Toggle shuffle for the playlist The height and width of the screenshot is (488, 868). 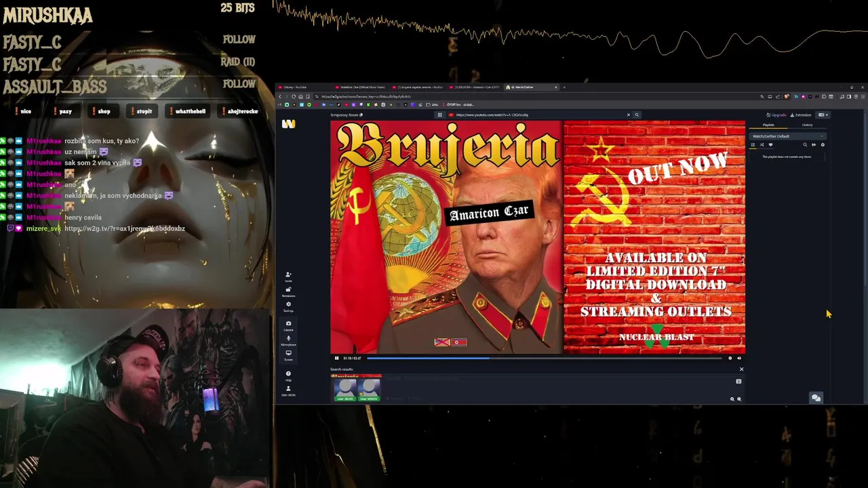pyautogui.click(x=762, y=145)
